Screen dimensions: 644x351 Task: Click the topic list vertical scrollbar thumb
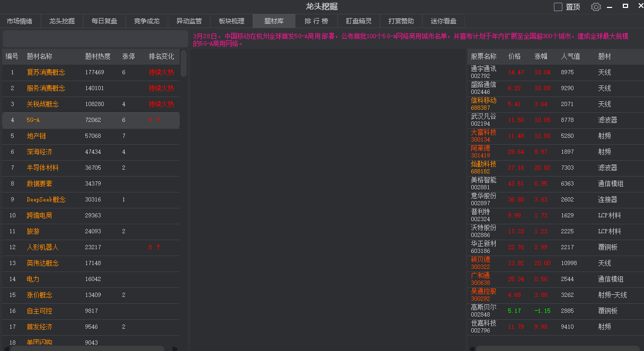(183, 64)
